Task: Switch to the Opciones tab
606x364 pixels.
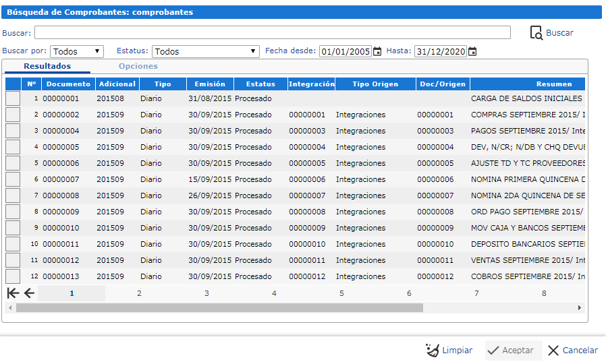Action: click(138, 66)
